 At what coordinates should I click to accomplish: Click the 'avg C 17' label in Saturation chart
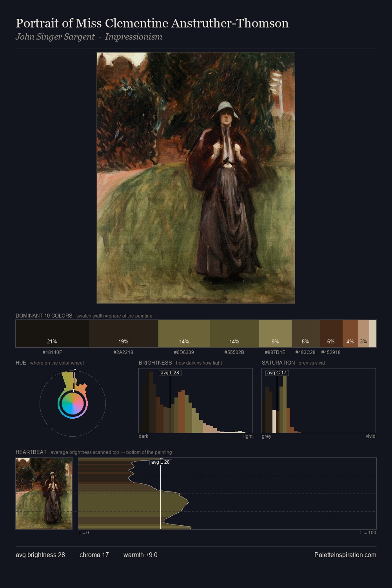click(x=277, y=373)
